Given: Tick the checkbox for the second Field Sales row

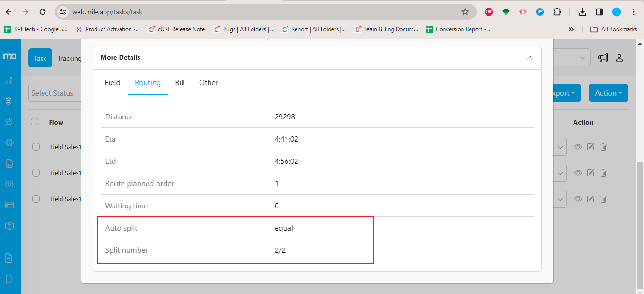Looking at the screenshot, I should point(35,173).
